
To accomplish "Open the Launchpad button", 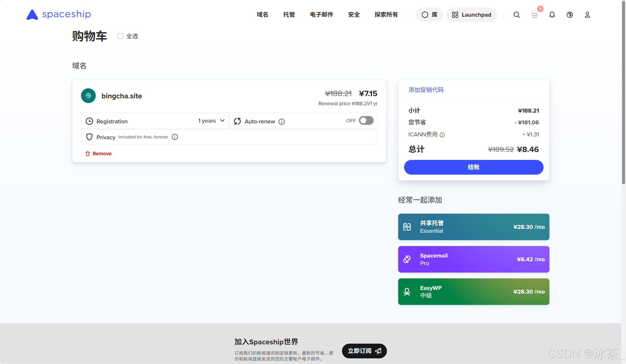I will (472, 15).
